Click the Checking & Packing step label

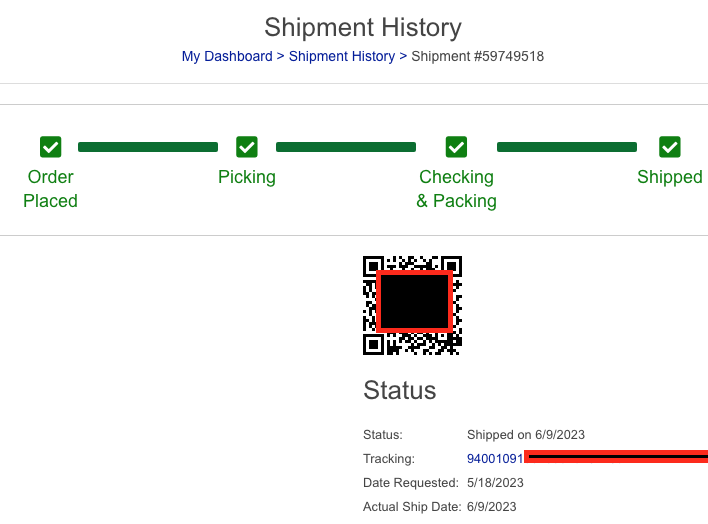click(456, 189)
